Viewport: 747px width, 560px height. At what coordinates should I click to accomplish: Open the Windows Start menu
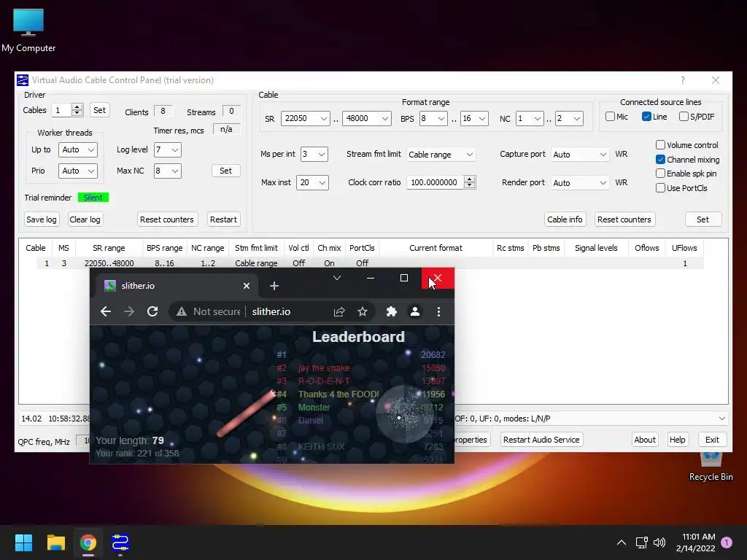click(x=23, y=542)
